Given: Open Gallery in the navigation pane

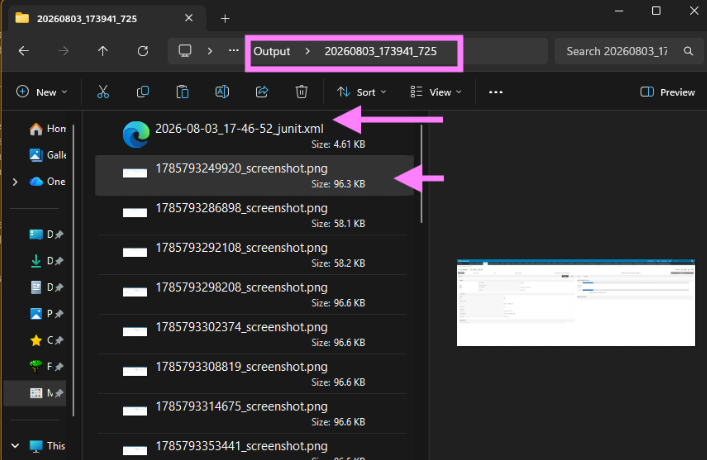Looking at the screenshot, I should [x=47, y=155].
